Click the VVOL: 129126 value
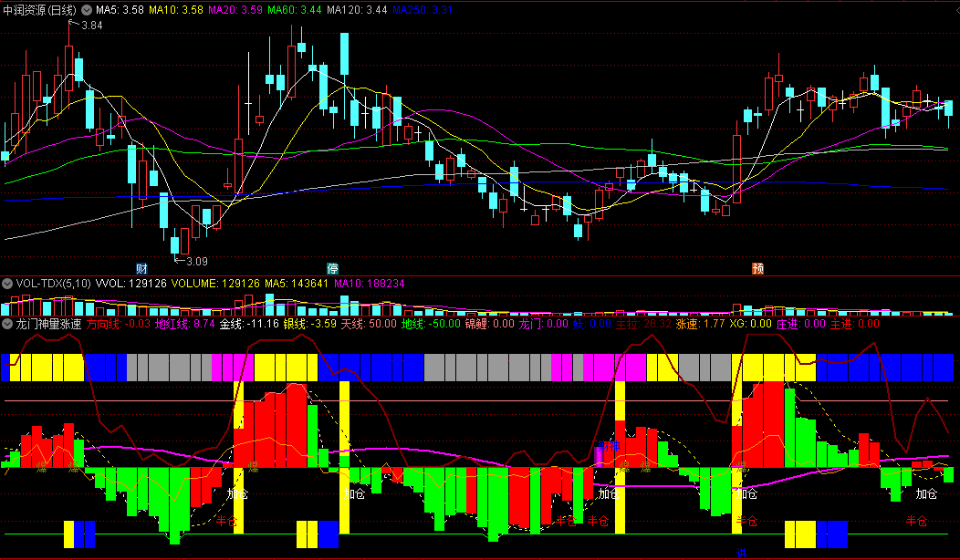The height and width of the screenshot is (560, 960). (x=131, y=284)
